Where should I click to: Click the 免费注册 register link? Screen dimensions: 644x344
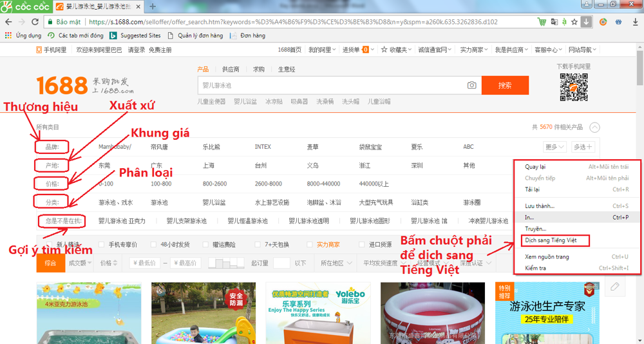click(x=160, y=50)
